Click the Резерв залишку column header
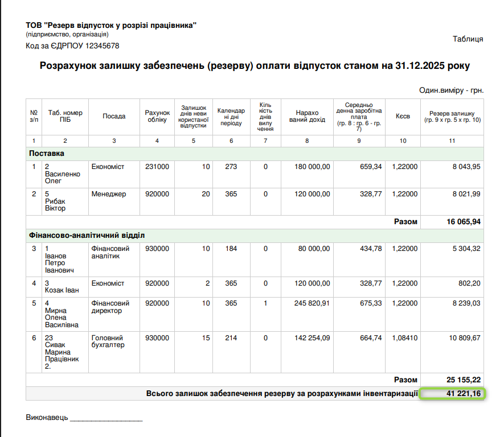The height and width of the screenshot is (437, 504). point(452,117)
